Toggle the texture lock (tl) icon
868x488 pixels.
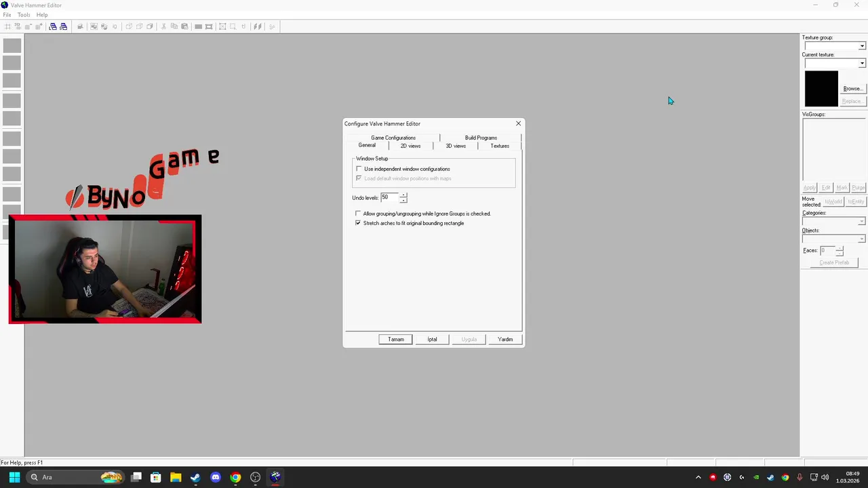point(243,26)
